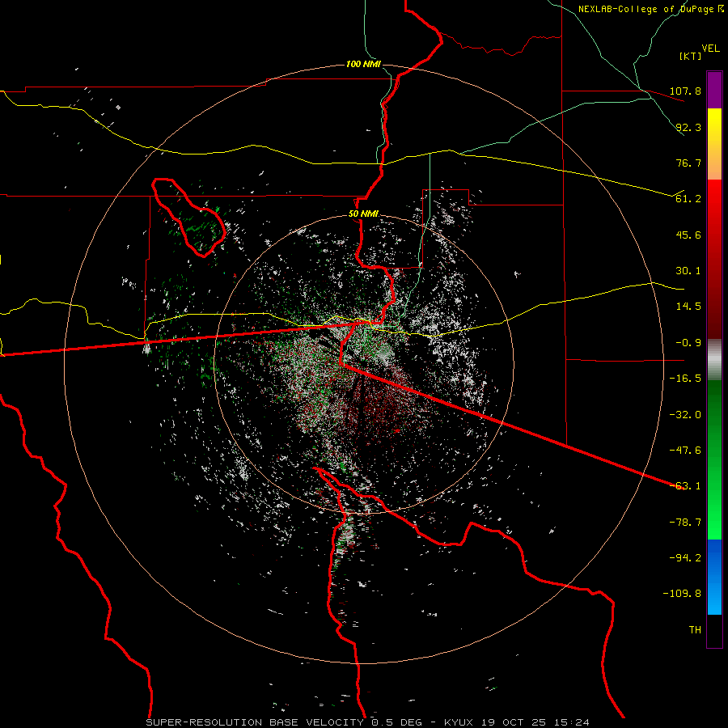Click the blue segment of the color bar
The height and width of the screenshot is (728, 728).
(x=714, y=577)
